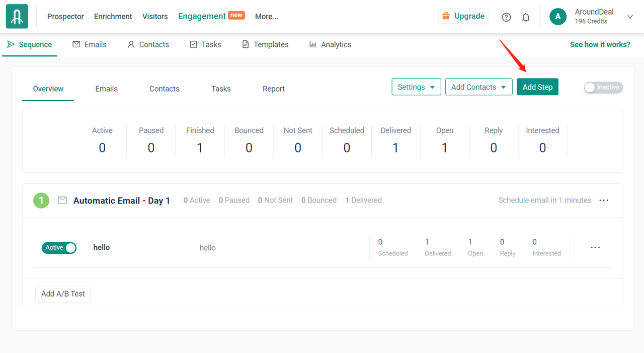644x353 pixels.
Task: Click the user avatar circle
Action: click(557, 17)
